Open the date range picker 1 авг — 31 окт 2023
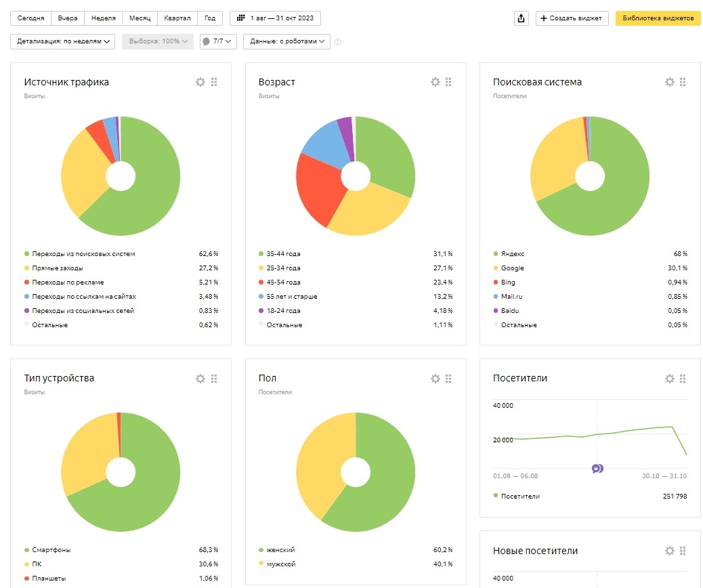703x588 pixels. pos(275,18)
